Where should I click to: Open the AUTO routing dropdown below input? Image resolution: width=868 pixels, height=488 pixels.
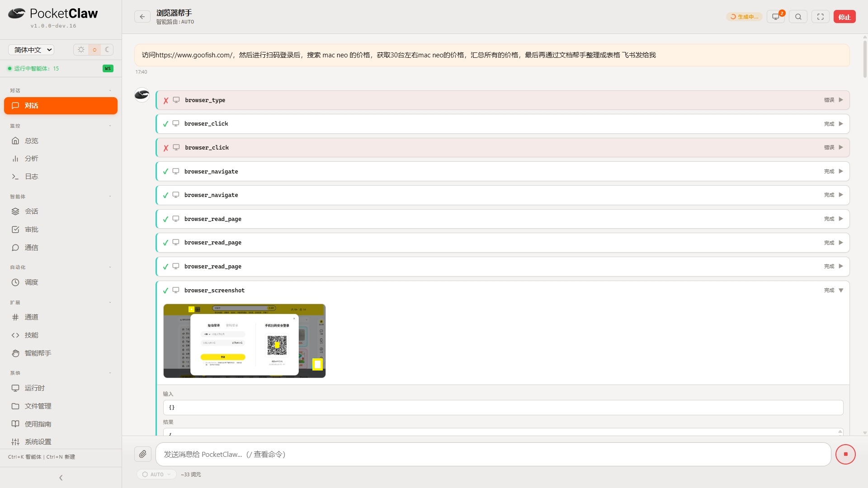coord(157,474)
